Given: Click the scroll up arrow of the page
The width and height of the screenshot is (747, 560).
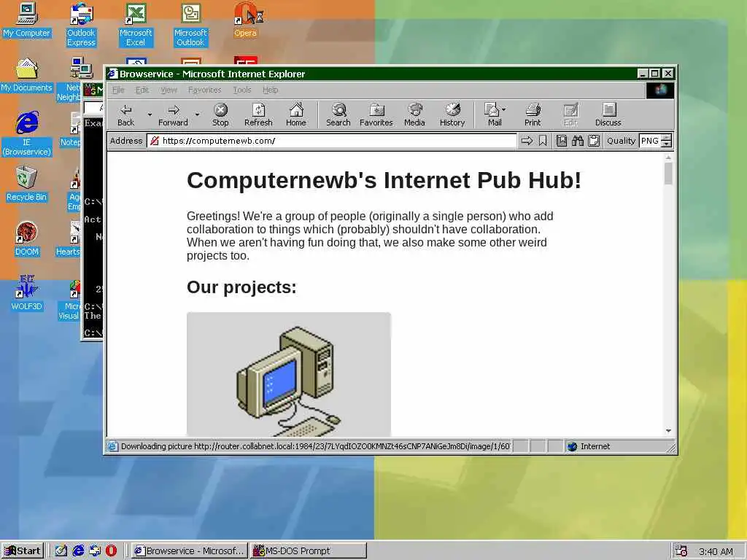Looking at the screenshot, I should [x=668, y=157].
